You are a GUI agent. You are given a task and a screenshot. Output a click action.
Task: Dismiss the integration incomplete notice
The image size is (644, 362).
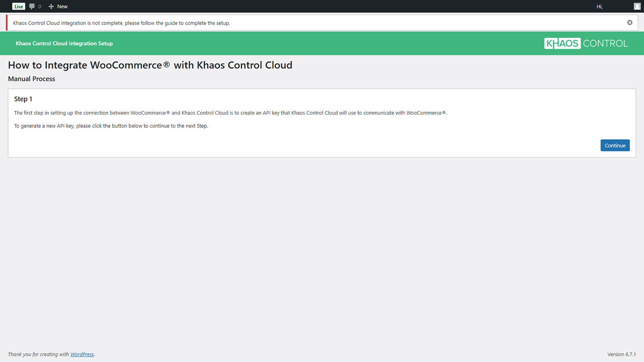630,23
